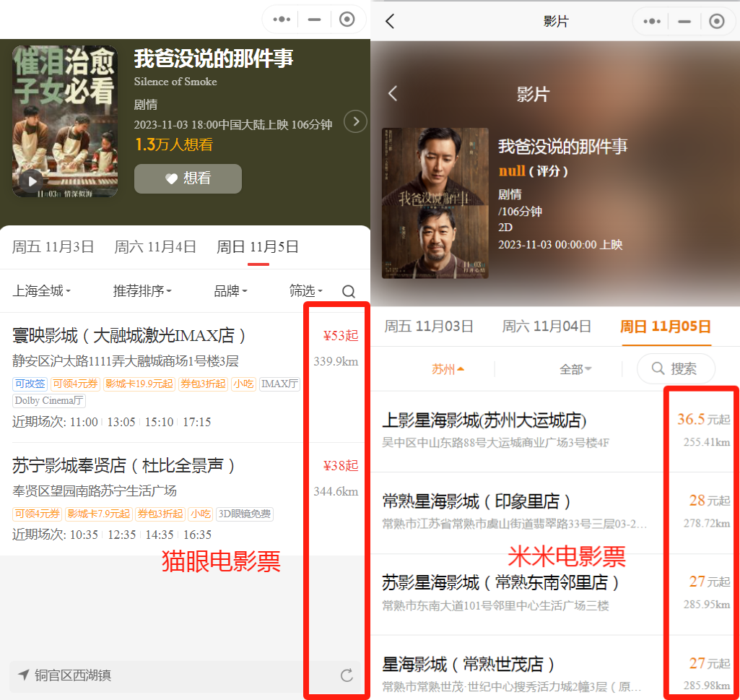
Task: Select the 11:00 showtime at 寰映影城
Action: click(84, 422)
